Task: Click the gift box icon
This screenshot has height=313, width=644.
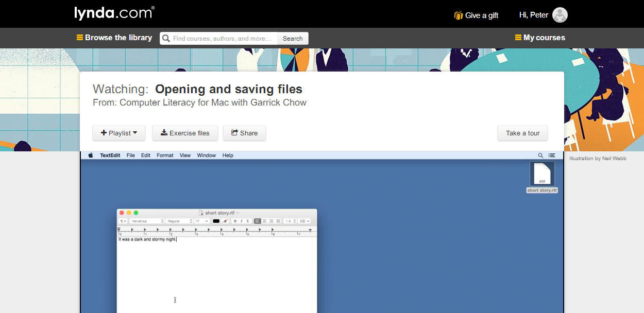Action: pos(458,15)
